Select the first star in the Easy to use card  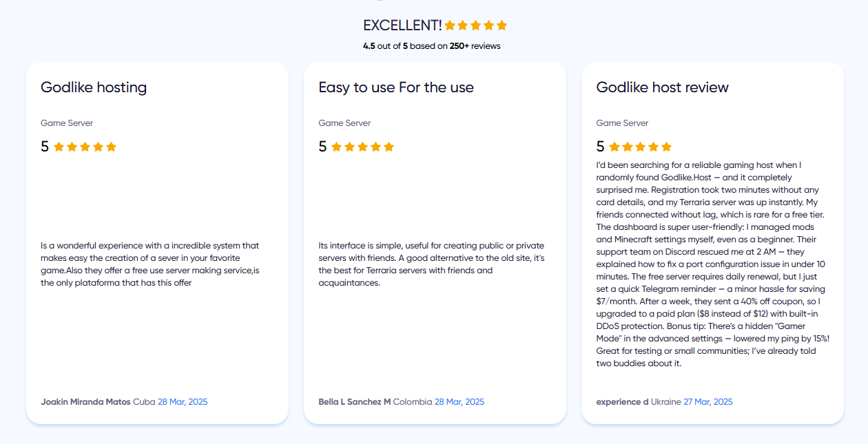pyautogui.click(x=336, y=147)
